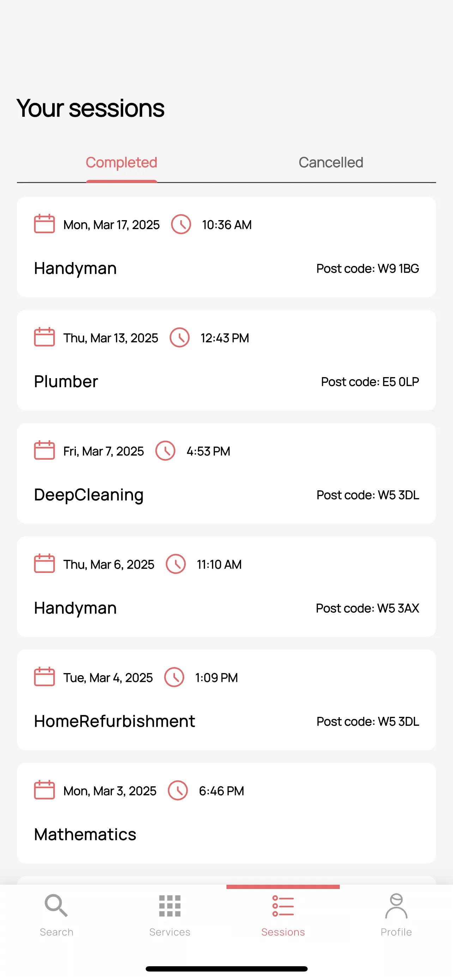Click the Your sessions heading
453x980 pixels.
pyautogui.click(x=91, y=108)
